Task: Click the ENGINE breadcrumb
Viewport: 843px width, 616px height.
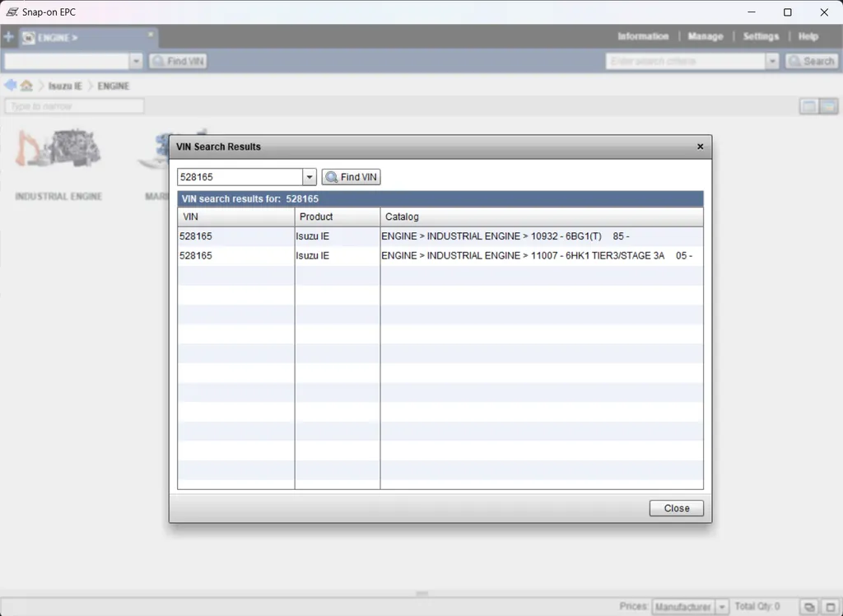Action: click(114, 86)
